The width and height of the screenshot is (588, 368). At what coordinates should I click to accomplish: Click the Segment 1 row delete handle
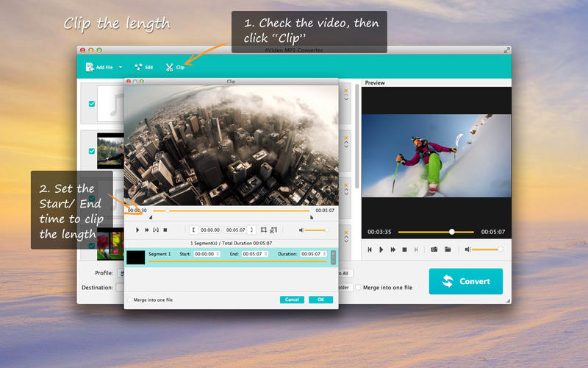click(333, 258)
